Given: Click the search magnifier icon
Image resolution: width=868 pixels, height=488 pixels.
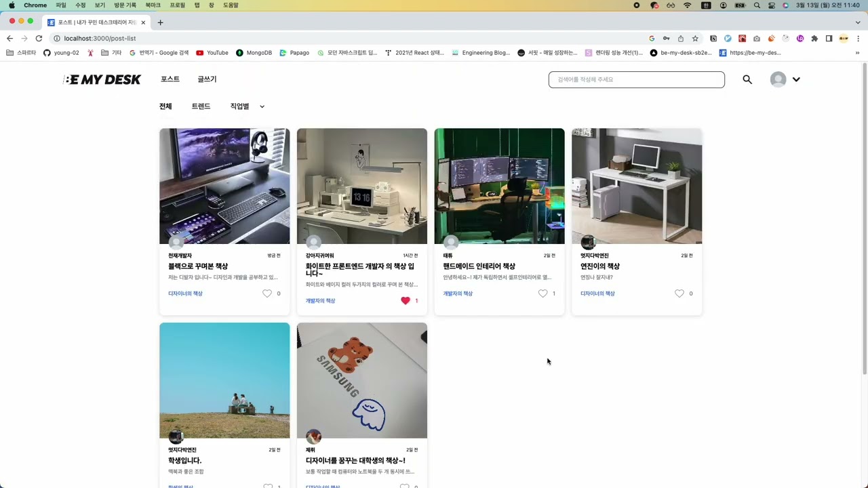Looking at the screenshot, I should coord(747,79).
